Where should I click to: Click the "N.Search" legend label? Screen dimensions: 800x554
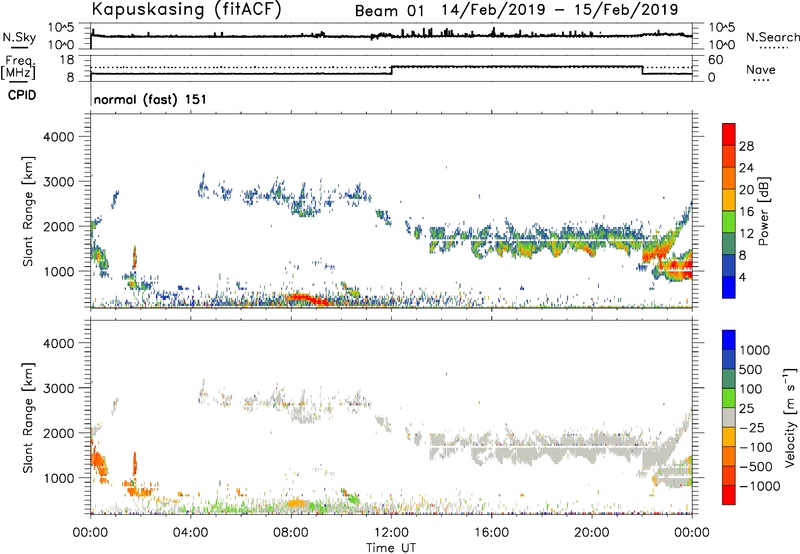[x=772, y=37]
